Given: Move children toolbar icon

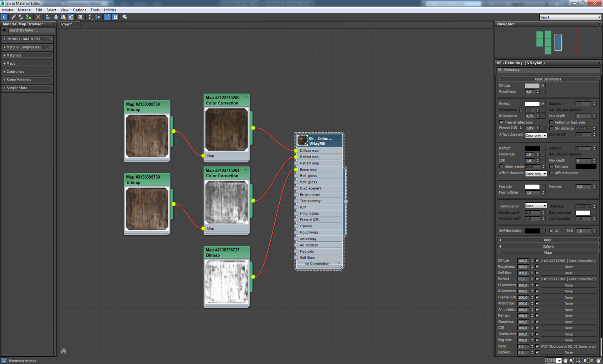Looking at the screenshot, I should point(48,17).
